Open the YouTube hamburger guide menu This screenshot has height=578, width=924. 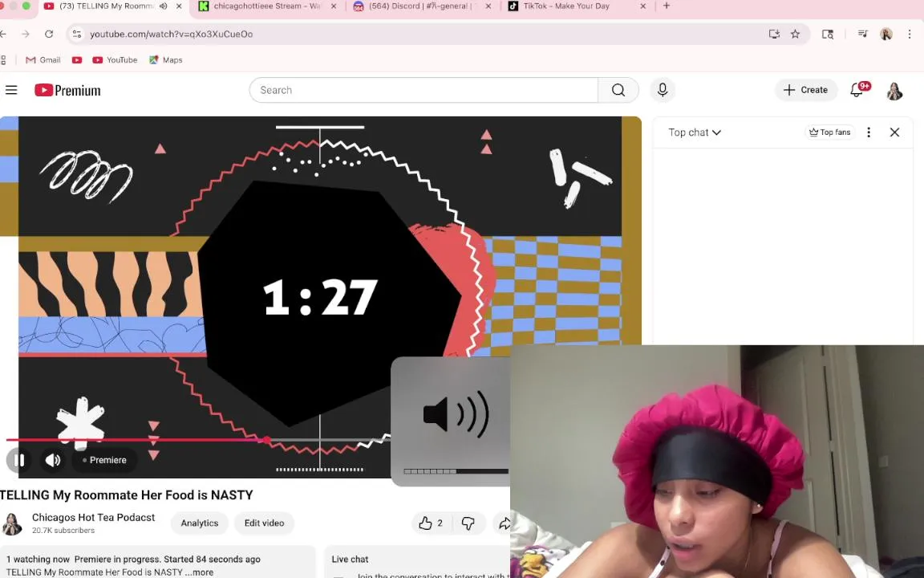click(11, 90)
